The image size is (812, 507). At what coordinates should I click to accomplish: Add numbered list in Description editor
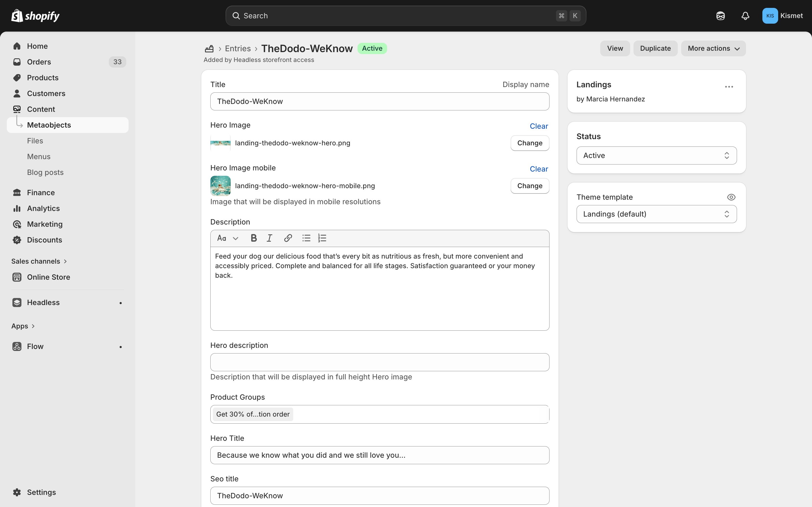coord(322,238)
